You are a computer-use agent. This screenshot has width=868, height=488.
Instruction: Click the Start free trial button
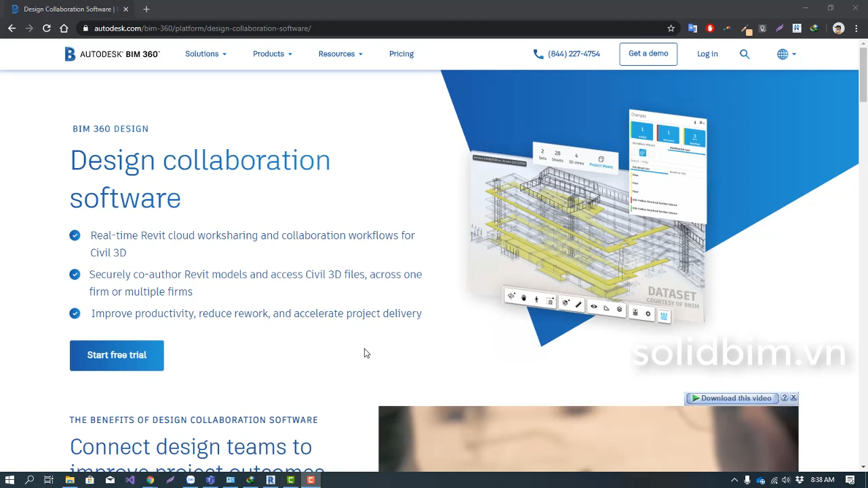coord(117,355)
